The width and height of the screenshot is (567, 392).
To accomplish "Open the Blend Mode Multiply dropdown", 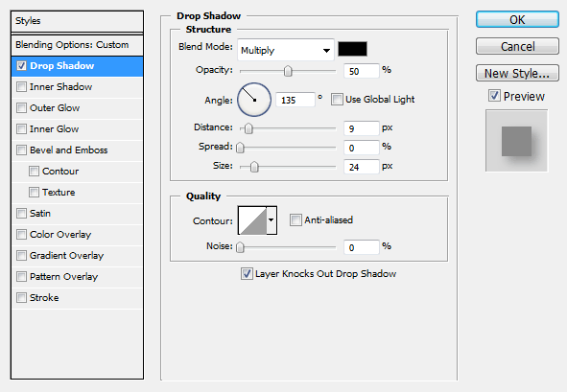I will [x=286, y=50].
